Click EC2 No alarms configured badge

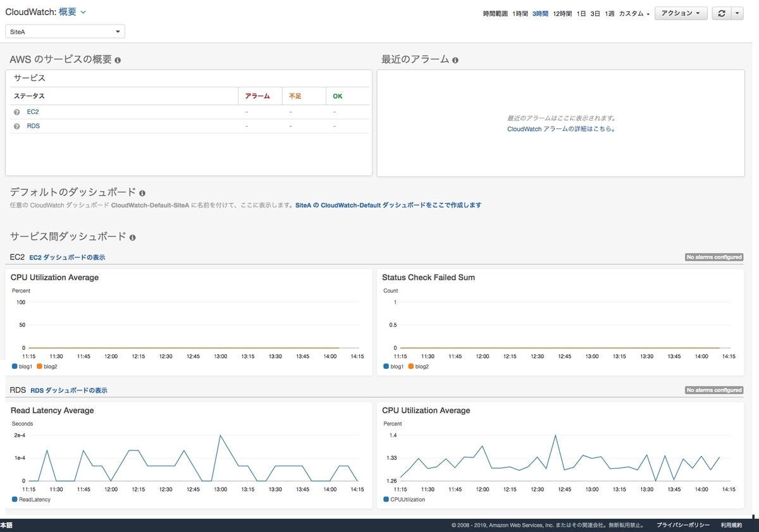[x=714, y=257]
